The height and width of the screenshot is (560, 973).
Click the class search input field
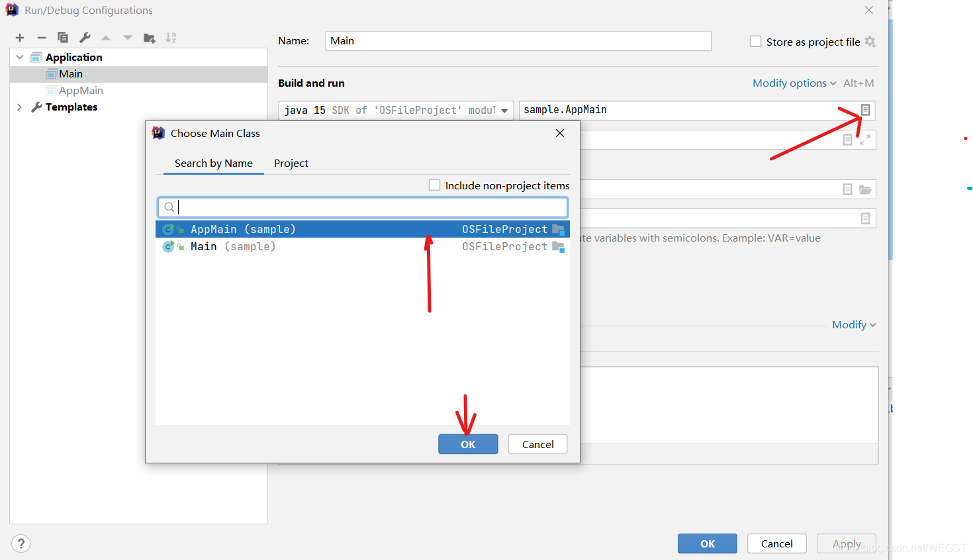[363, 207]
